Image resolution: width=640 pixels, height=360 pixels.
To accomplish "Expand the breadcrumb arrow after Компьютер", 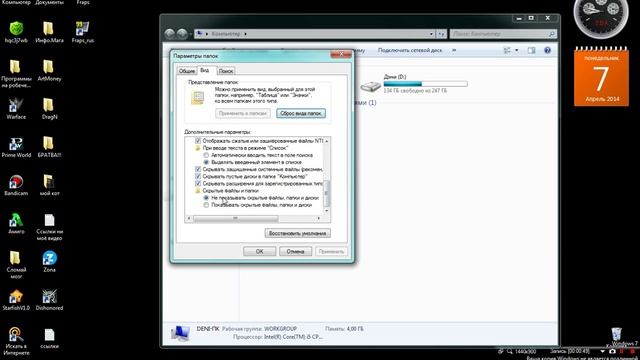I will [245, 34].
